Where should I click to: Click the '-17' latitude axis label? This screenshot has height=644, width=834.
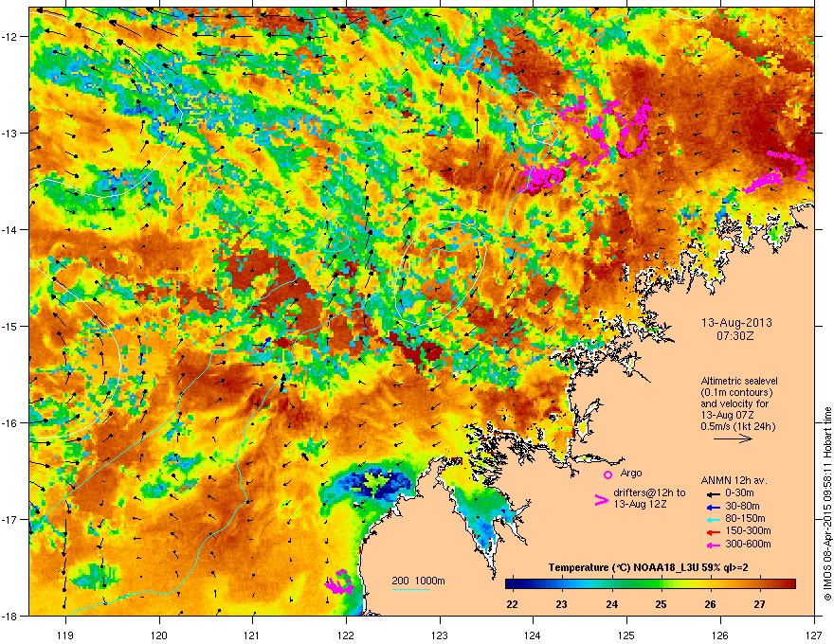coord(9,519)
